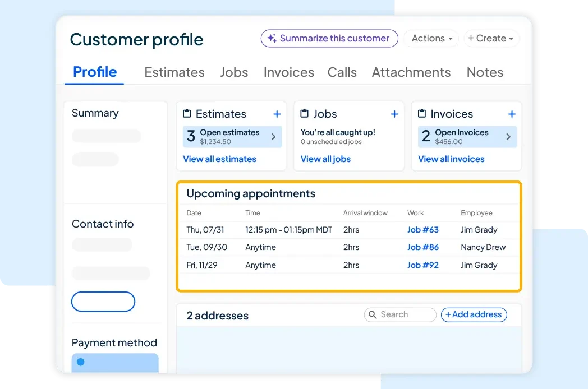Click the address Search field
Screen dimensions: 588x389
(400, 314)
